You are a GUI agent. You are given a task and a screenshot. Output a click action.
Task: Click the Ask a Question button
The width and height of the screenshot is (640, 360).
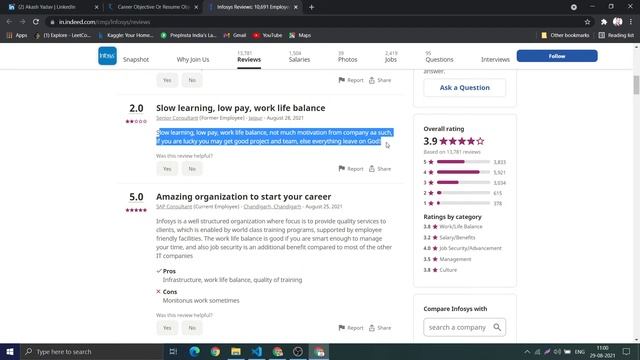point(464,88)
